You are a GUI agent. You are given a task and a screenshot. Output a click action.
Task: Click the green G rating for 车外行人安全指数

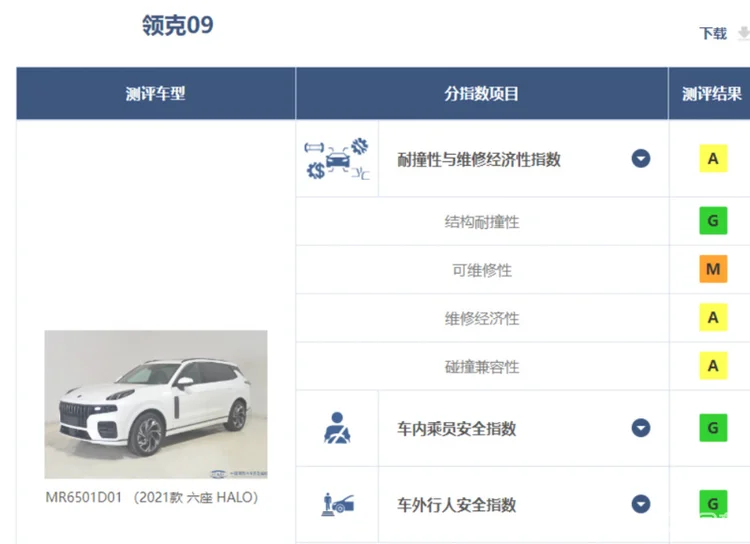713,504
